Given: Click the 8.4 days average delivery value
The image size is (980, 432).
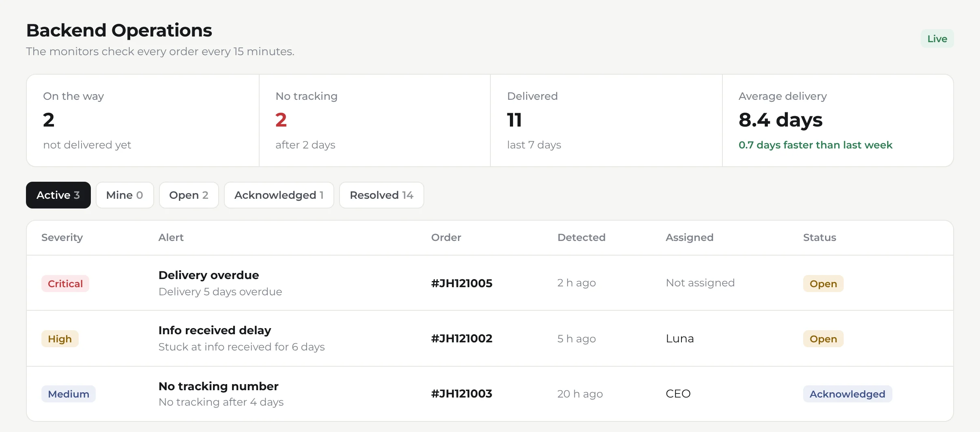Looking at the screenshot, I should (x=780, y=120).
